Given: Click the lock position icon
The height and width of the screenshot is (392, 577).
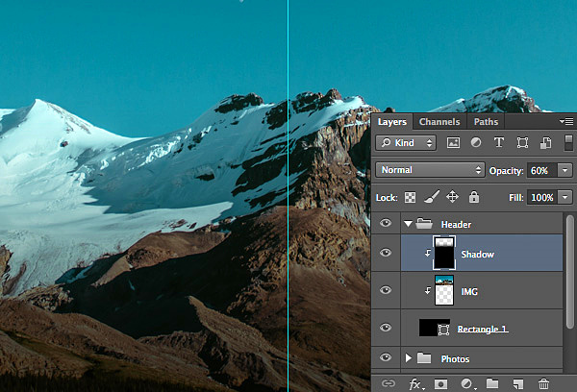Looking at the screenshot, I should tap(453, 197).
